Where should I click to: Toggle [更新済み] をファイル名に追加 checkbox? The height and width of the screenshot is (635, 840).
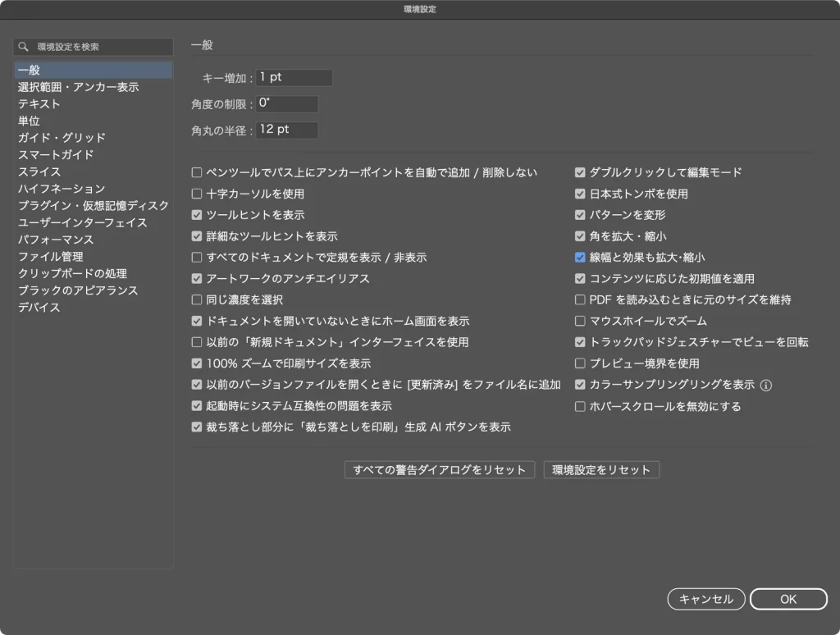[x=197, y=385]
